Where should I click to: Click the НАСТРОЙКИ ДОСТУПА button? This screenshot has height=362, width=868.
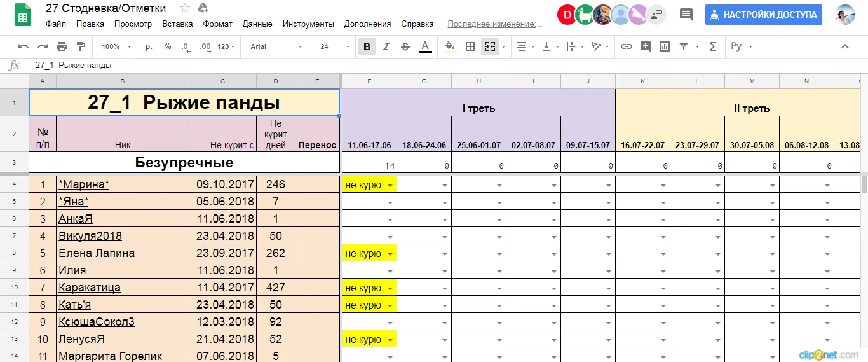(x=763, y=15)
